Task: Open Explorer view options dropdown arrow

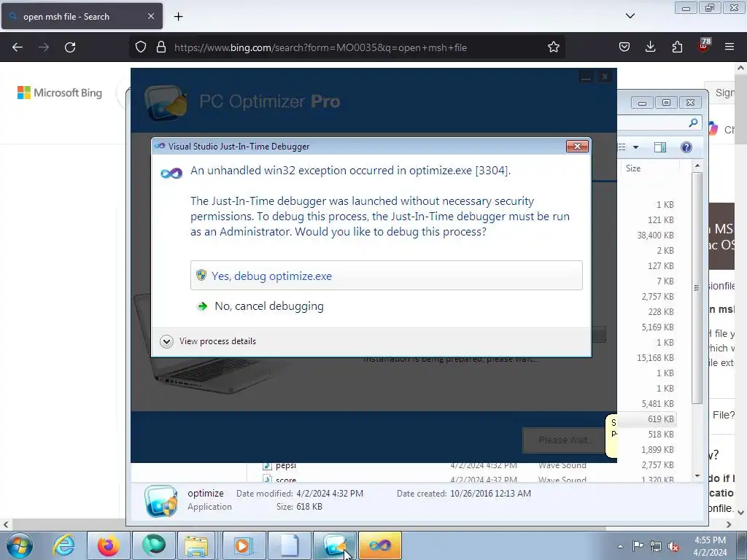Action: (635, 147)
